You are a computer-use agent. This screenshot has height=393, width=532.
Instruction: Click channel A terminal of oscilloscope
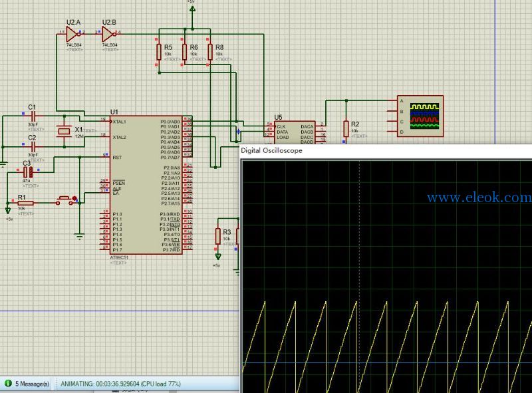tap(402, 101)
